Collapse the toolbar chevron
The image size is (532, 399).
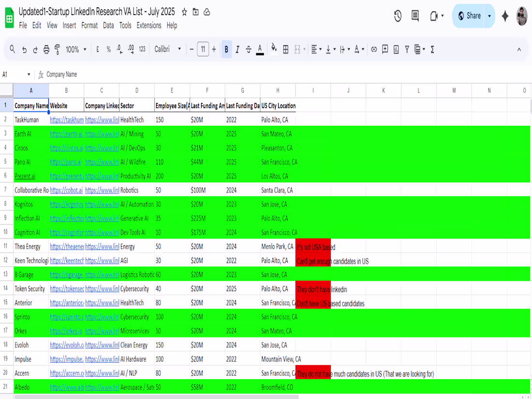point(519,49)
